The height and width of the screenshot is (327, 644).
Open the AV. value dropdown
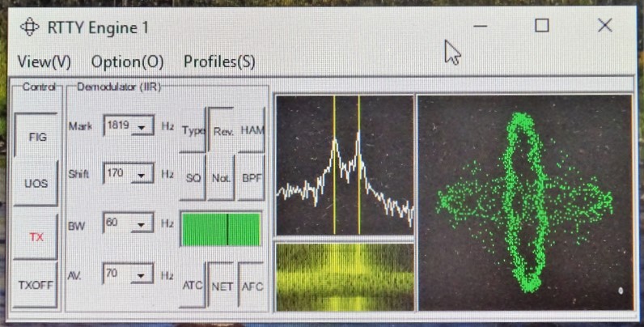pyautogui.click(x=142, y=276)
